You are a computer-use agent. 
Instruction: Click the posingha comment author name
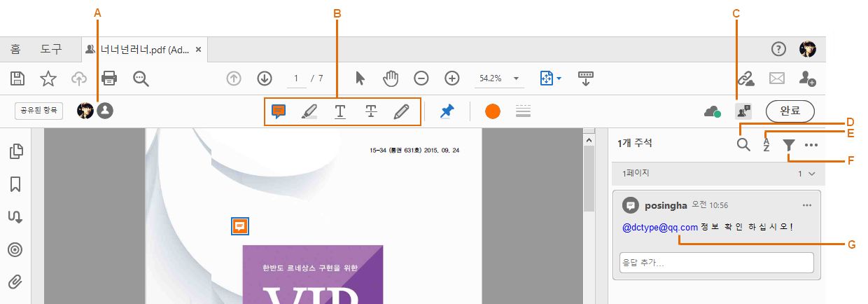(x=666, y=205)
